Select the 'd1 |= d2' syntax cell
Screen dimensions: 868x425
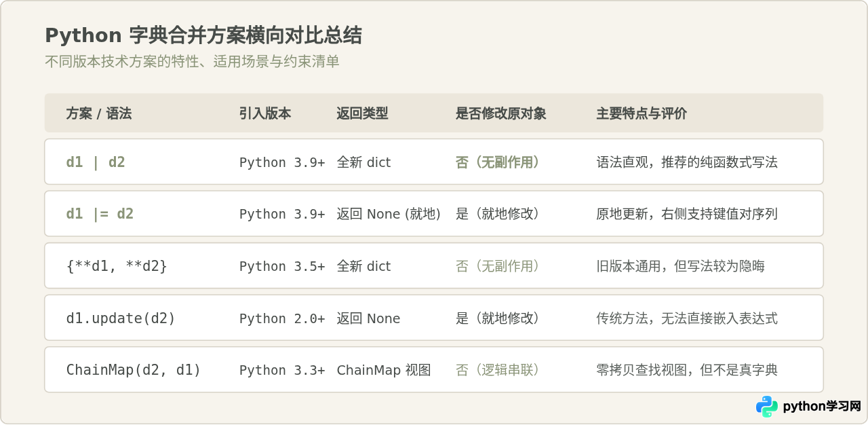(100, 214)
